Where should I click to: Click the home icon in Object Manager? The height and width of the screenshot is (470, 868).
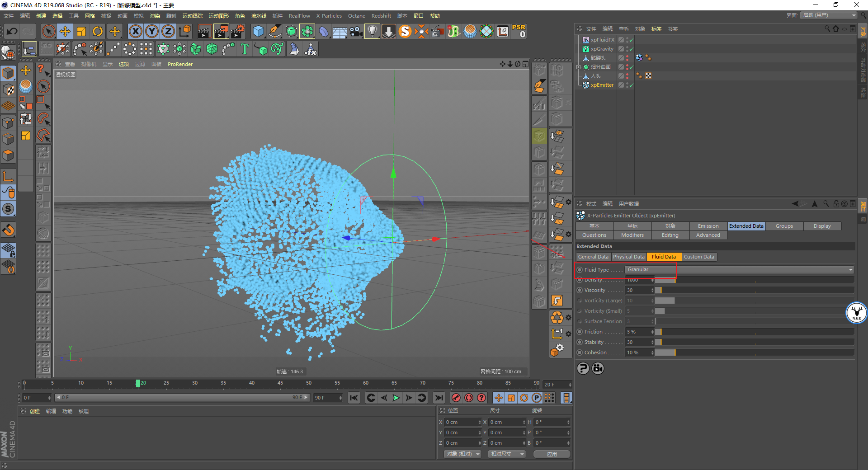(835, 29)
